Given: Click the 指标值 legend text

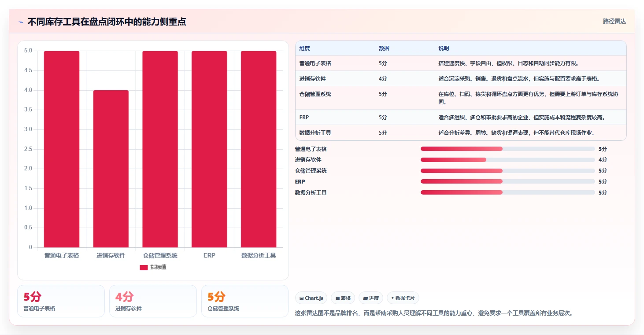Looking at the screenshot, I should tap(158, 267).
